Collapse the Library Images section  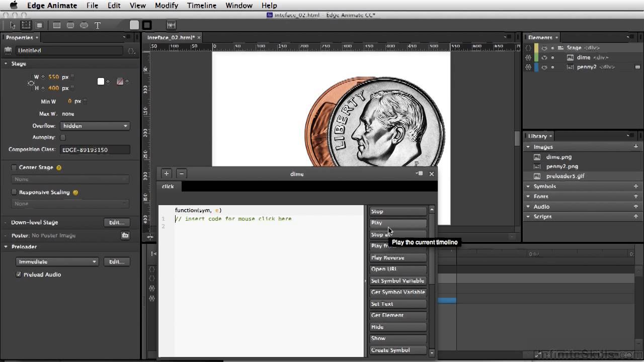coord(528,147)
